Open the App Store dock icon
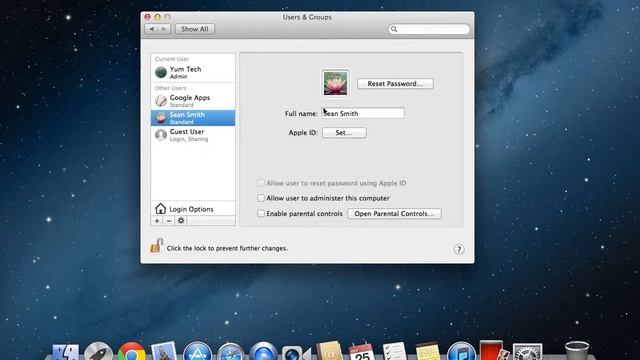 (x=197, y=351)
